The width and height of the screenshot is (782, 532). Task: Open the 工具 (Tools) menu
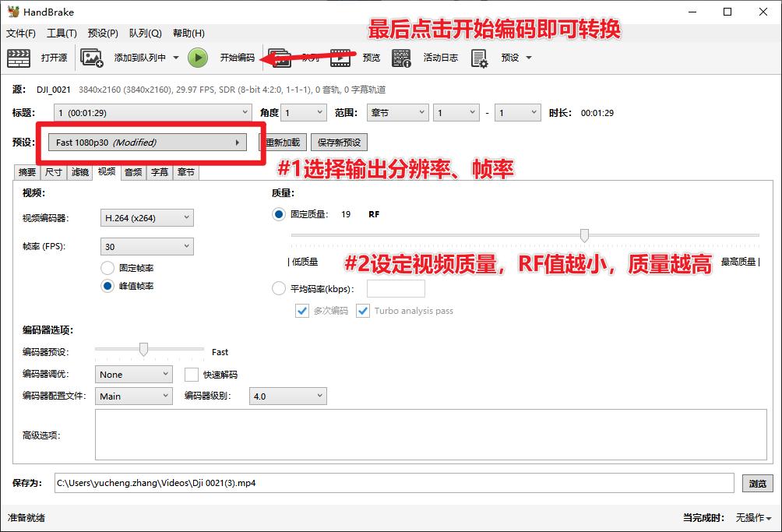pos(61,34)
